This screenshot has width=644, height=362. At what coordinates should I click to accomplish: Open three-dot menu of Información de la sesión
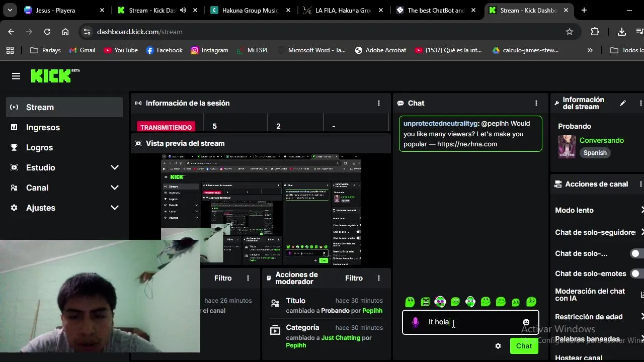click(379, 103)
